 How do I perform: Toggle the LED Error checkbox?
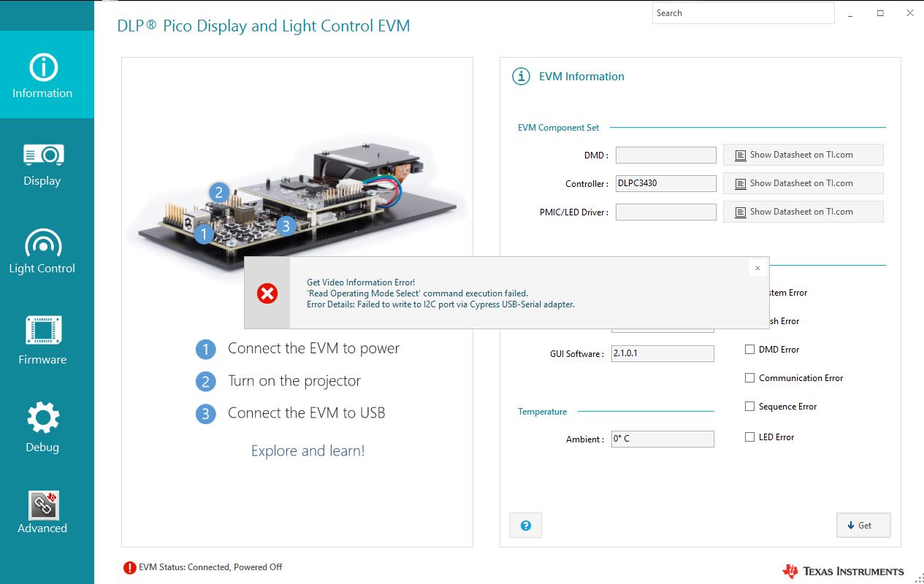[x=749, y=437]
